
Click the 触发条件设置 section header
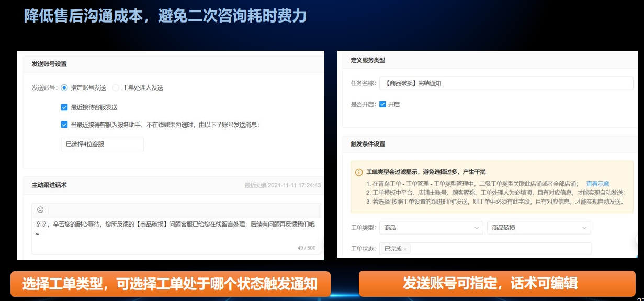(368, 144)
